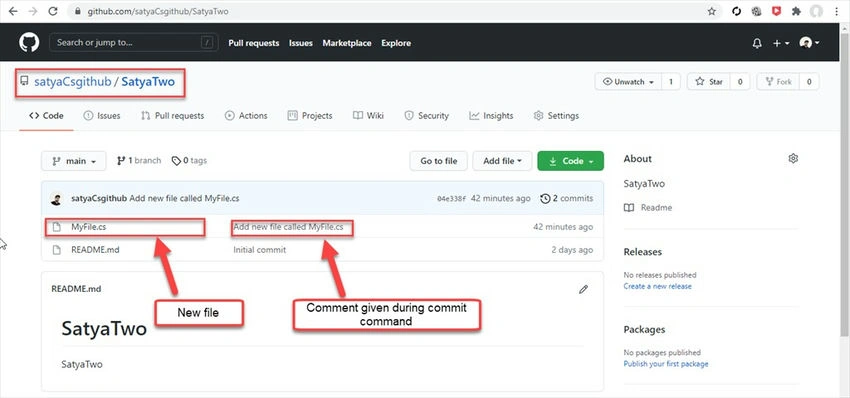The width and height of the screenshot is (850, 398).
Task: Open the notifications bell
Action: point(757,43)
